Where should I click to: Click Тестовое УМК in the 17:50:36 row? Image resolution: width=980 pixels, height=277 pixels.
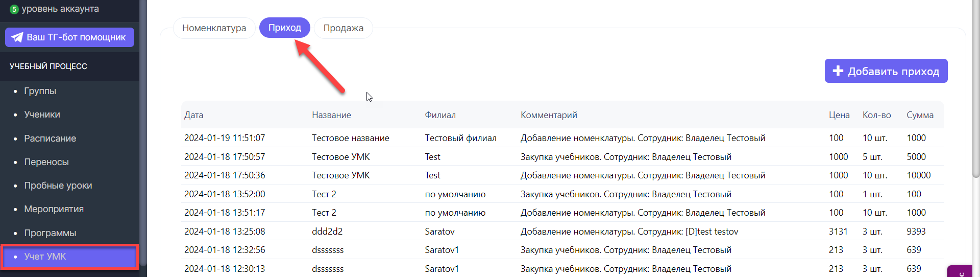(341, 175)
